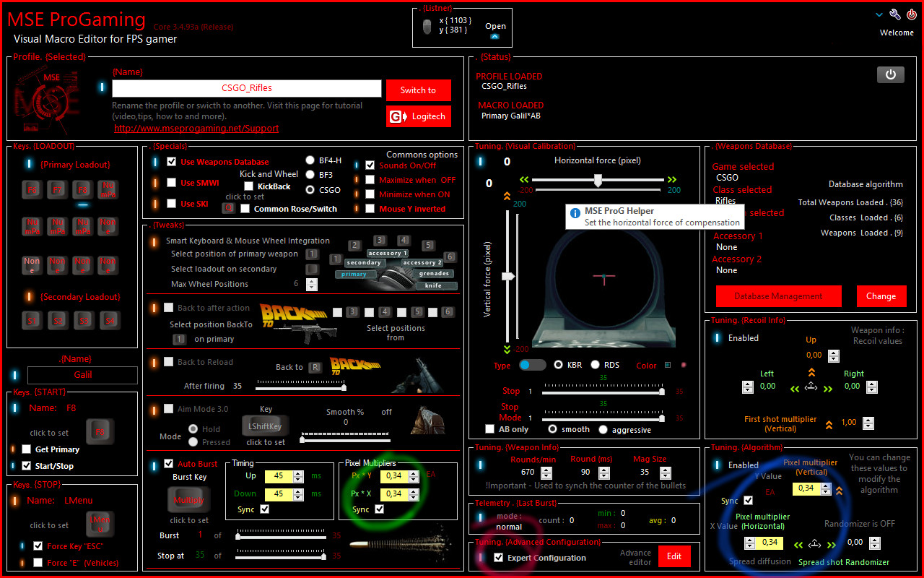Image resolution: width=924 pixels, height=578 pixels.
Task: Click the F8 start key button
Action: click(100, 433)
